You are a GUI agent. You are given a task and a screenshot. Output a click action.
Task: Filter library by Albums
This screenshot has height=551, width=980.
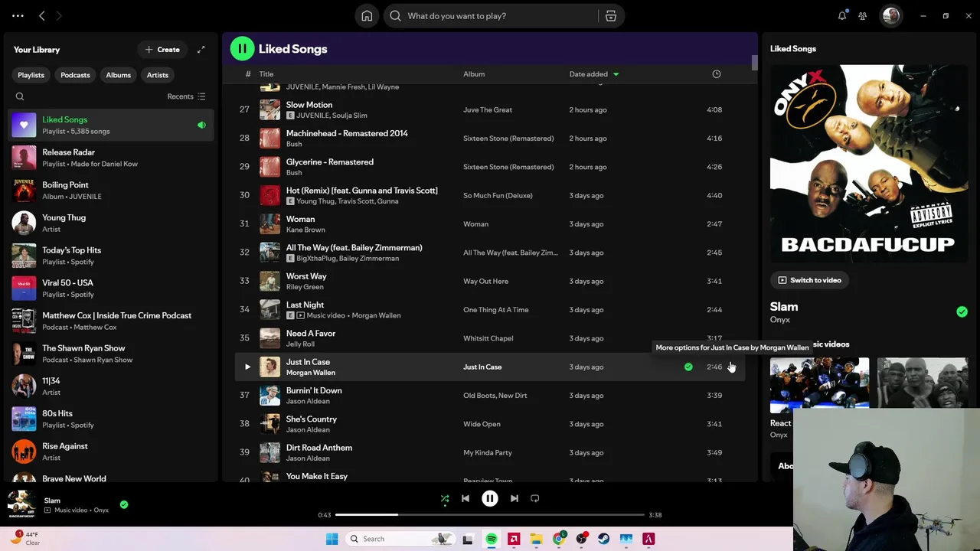coord(118,75)
